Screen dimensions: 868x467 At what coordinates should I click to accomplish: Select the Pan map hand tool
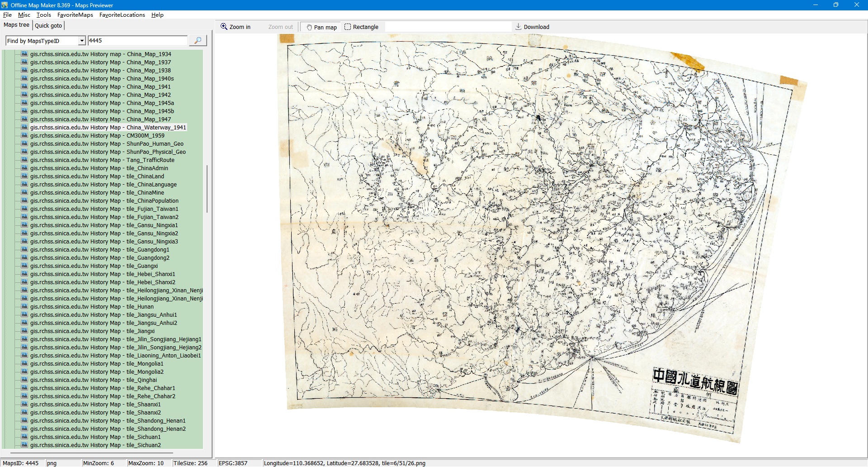click(x=321, y=27)
